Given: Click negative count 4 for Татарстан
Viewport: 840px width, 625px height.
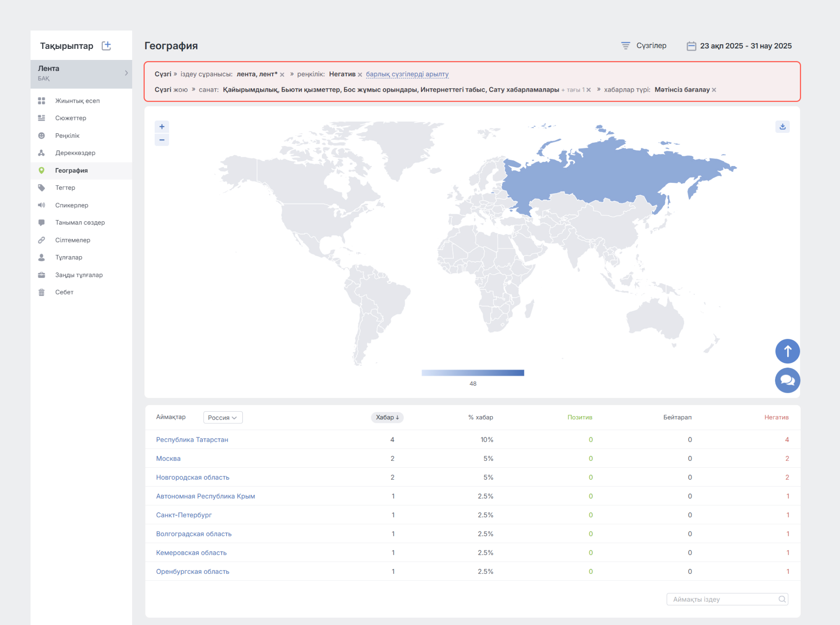Looking at the screenshot, I should tap(787, 439).
